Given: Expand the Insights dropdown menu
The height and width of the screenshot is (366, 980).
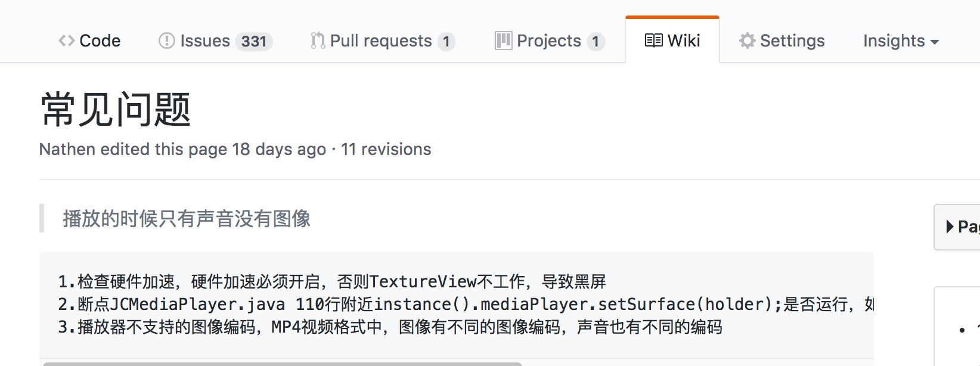Looking at the screenshot, I should pyautogui.click(x=901, y=41).
